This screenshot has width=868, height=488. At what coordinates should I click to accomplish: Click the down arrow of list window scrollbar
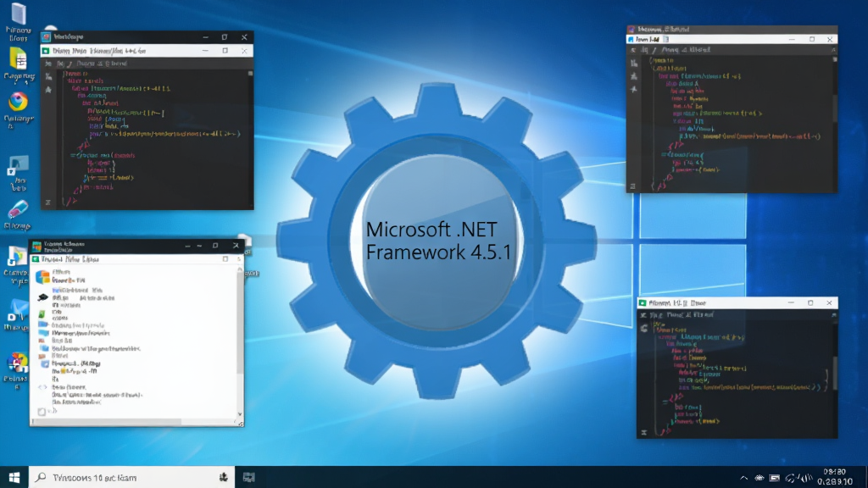(x=240, y=413)
